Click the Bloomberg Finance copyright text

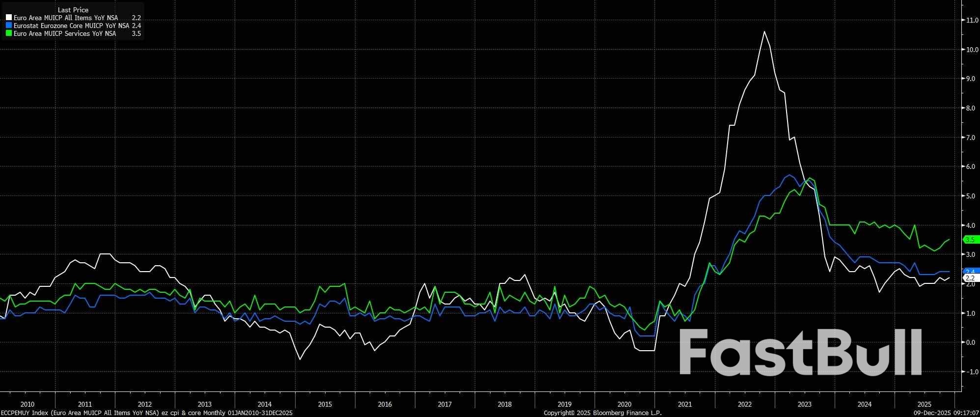[x=602, y=413]
